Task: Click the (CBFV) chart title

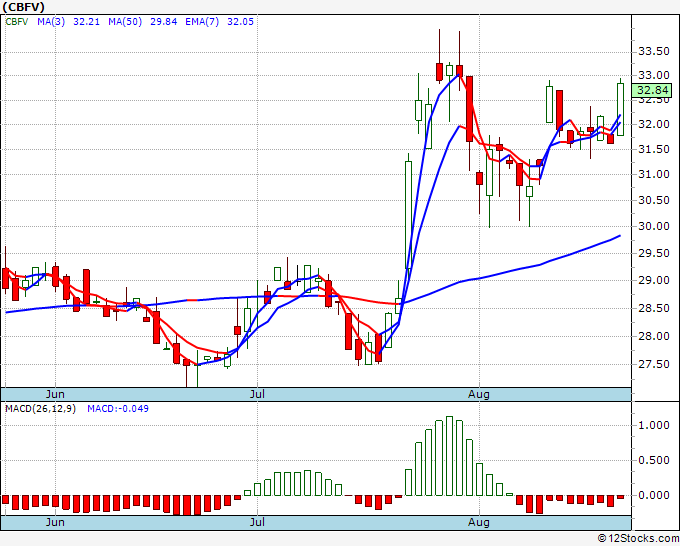Action: pyautogui.click(x=23, y=7)
